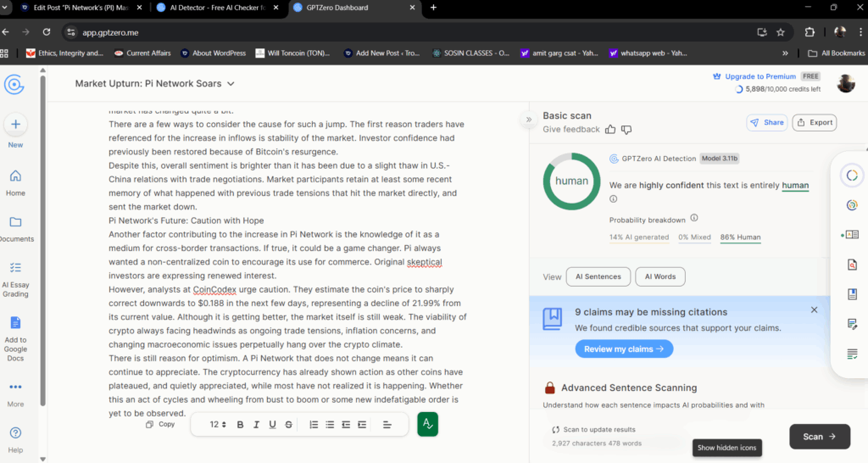The width and height of the screenshot is (868, 463).
Task: Click the Review my claims button
Action: 624,349
